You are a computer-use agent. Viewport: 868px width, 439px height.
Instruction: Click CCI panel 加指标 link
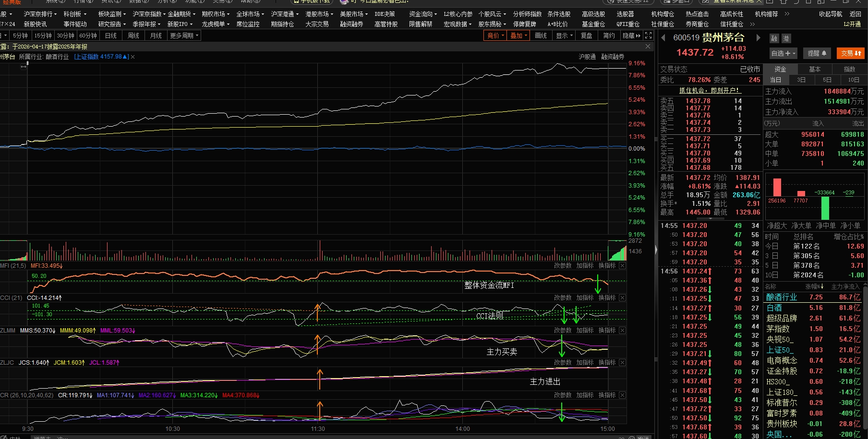pyautogui.click(x=585, y=297)
